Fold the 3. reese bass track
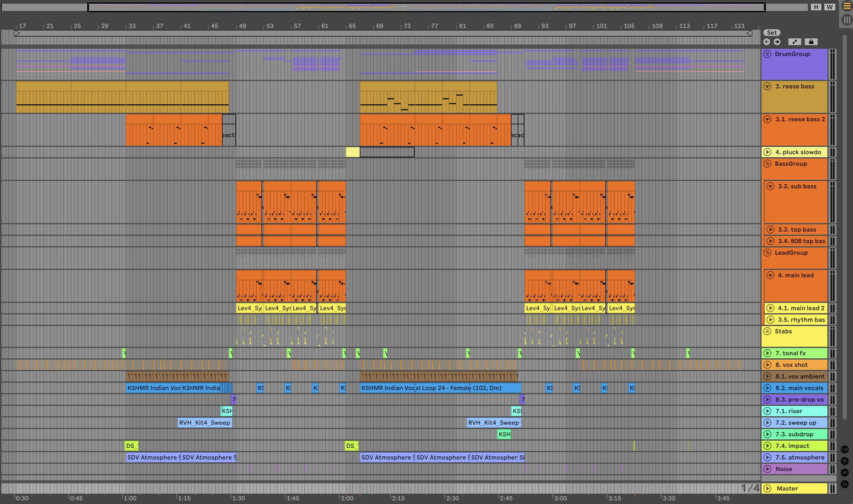Viewport: 853px width, 504px height. coord(767,86)
